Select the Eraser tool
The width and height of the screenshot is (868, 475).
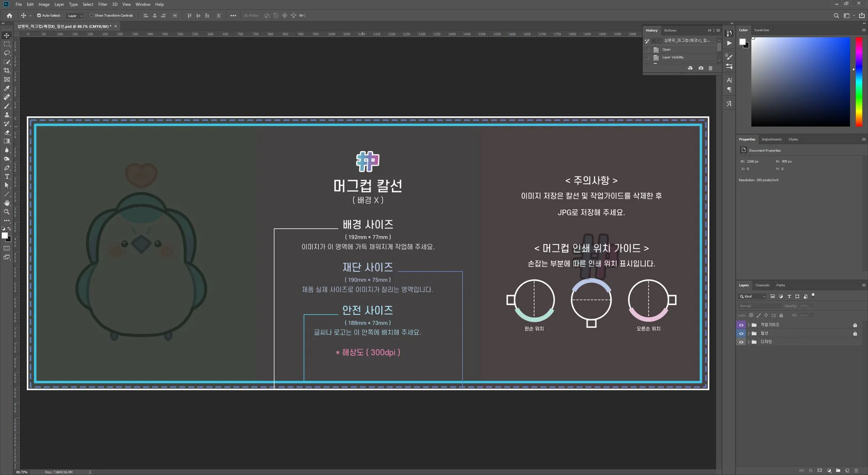pos(7,133)
